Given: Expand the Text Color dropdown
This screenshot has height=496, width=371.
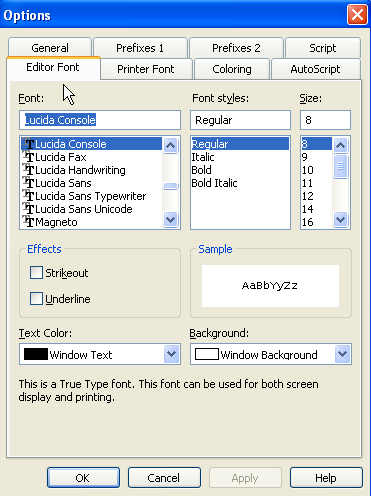Looking at the screenshot, I should (172, 354).
